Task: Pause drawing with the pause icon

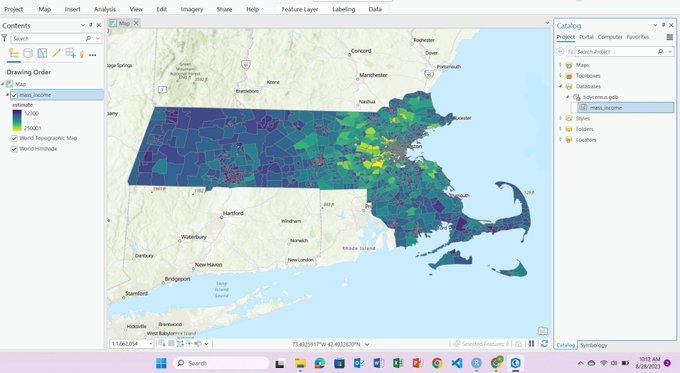Action: click(x=531, y=344)
